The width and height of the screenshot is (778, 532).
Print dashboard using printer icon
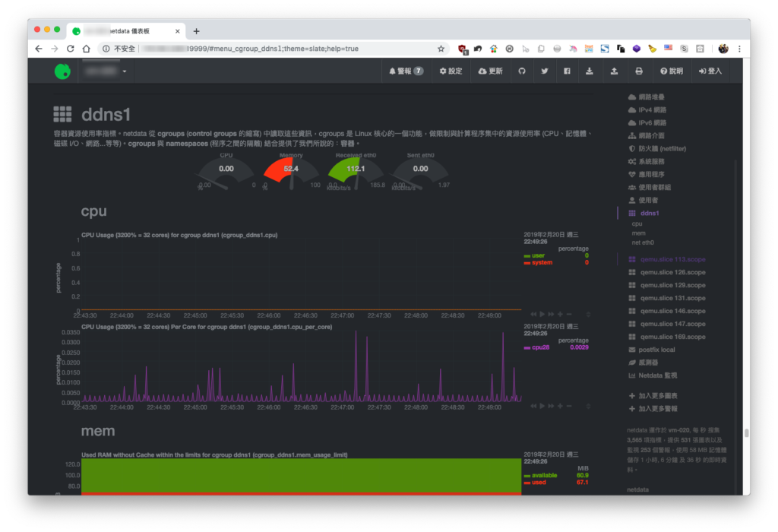(x=639, y=71)
